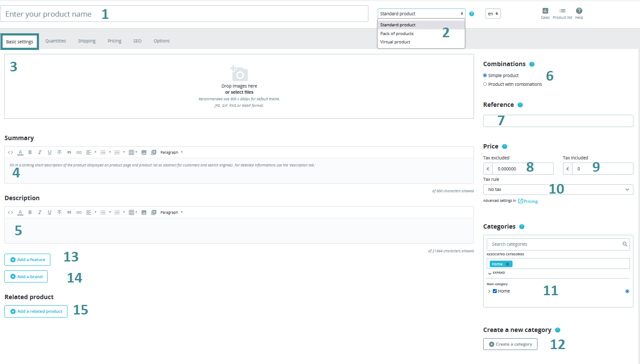The image size is (640, 364).
Task: Click the source code icon in Summary editor
Action: 11,152
